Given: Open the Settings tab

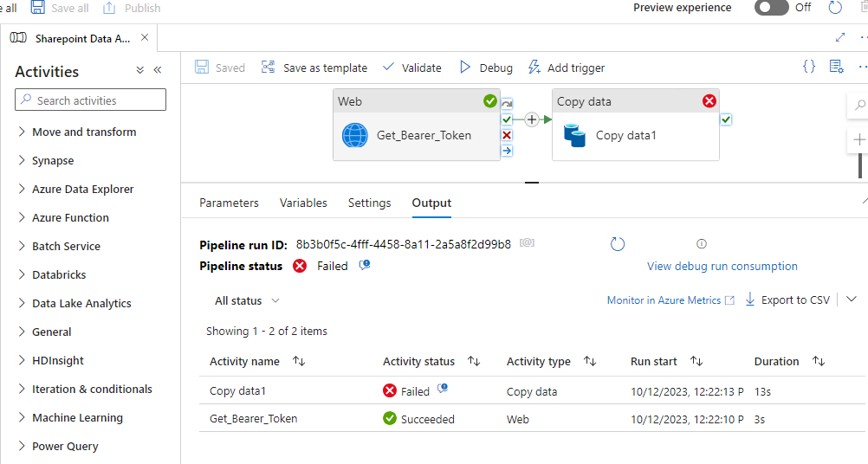Looking at the screenshot, I should coord(369,203).
